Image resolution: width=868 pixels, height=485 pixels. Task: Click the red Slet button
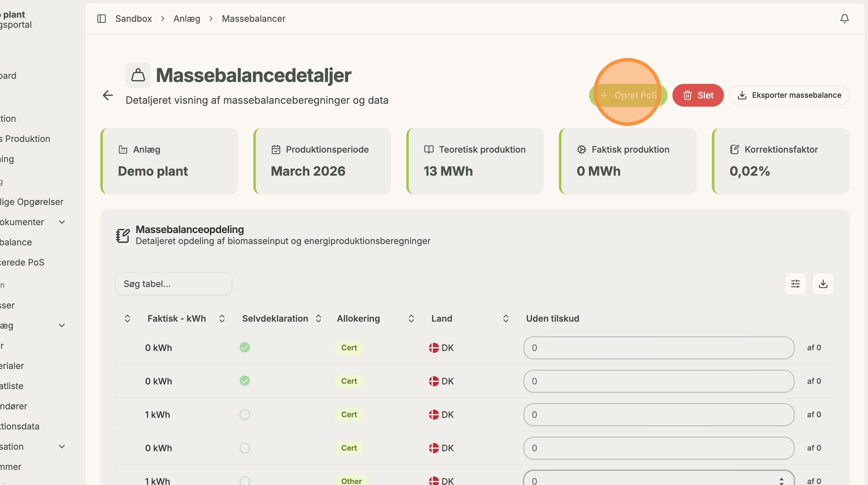(698, 95)
